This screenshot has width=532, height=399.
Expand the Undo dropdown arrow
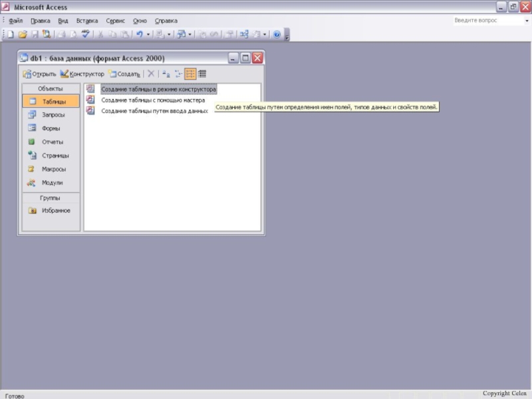(x=147, y=34)
